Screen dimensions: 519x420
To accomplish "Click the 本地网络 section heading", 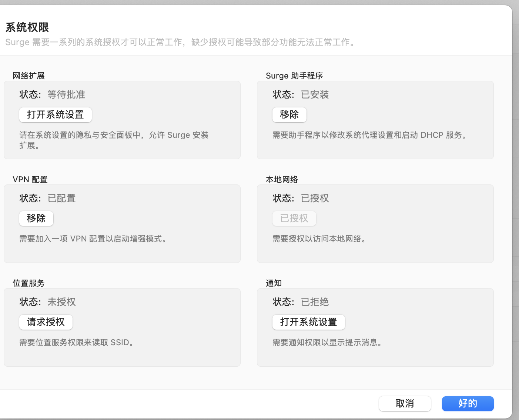I will (x=282, y=180).
